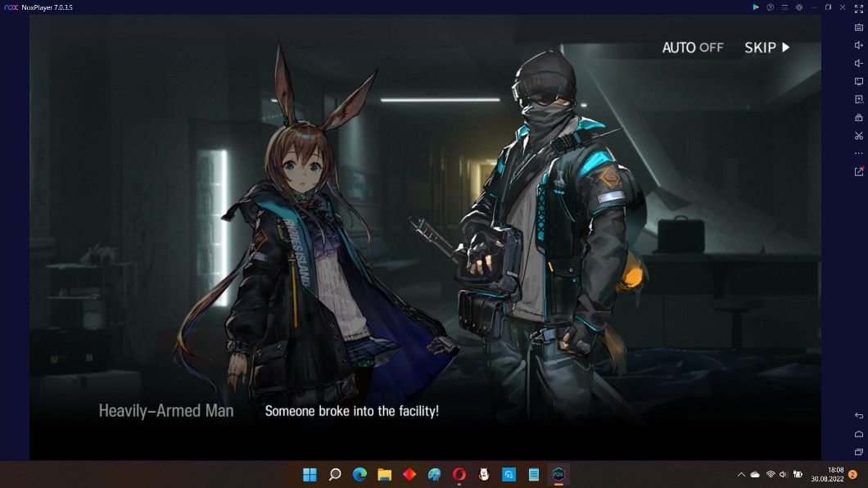Decrease emulator volume
The image size is (868, 488).
(859, 63)
